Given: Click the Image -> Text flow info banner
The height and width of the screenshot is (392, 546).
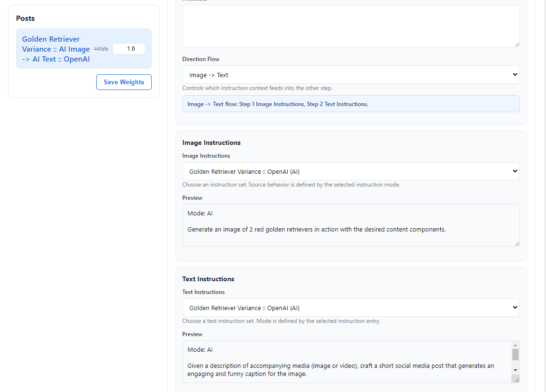Looking at the screenshot, I should 351,104.
